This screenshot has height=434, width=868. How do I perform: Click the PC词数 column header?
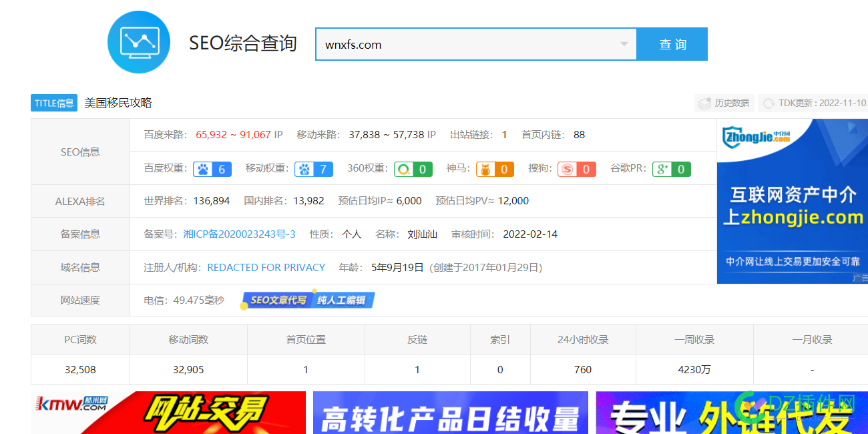[x=81, y=340]
